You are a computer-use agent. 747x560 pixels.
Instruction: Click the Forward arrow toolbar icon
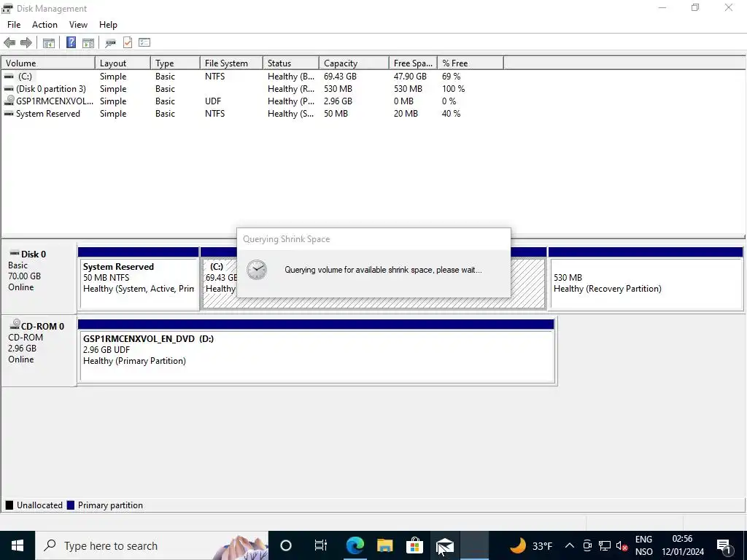click(26, 43)
